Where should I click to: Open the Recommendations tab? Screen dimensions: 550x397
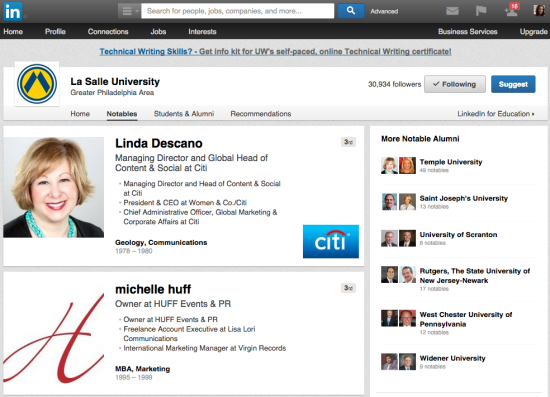[261, 114]
